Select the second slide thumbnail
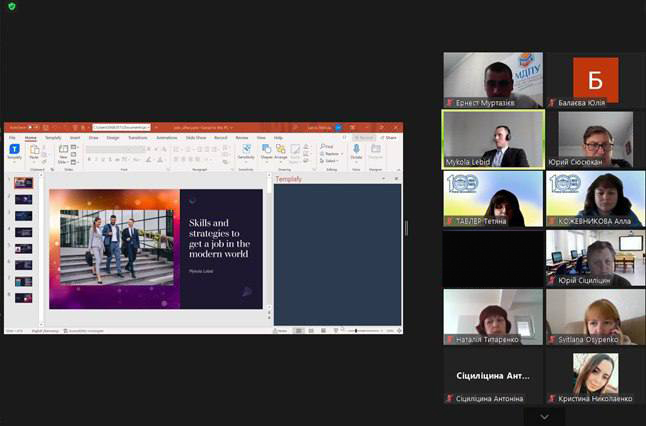Screen dimensions: 646x426 [x=23, y=199]
